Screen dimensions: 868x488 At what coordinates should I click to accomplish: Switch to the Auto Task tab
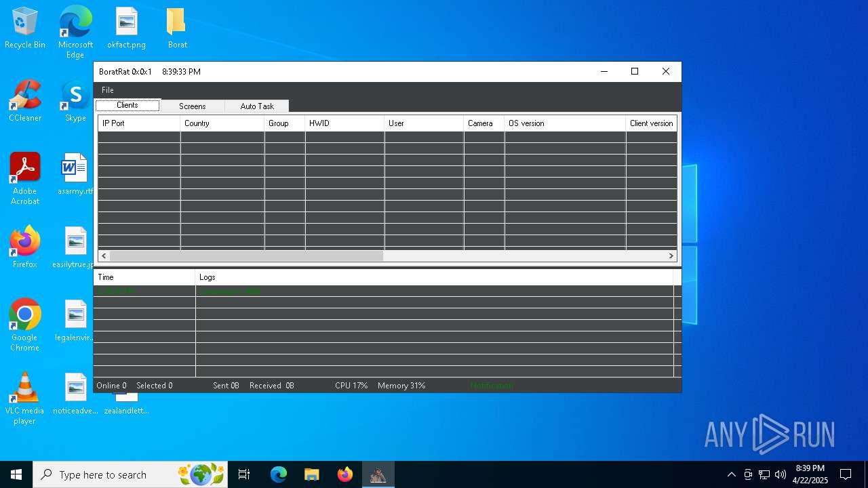click(x=257, y=106)
